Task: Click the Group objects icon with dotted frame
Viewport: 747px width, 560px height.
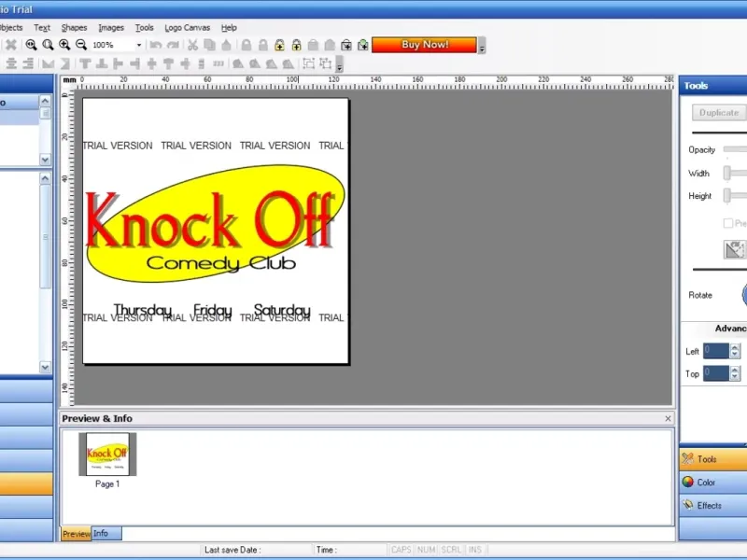Action: pyautogui.click(x=308, y=63)
